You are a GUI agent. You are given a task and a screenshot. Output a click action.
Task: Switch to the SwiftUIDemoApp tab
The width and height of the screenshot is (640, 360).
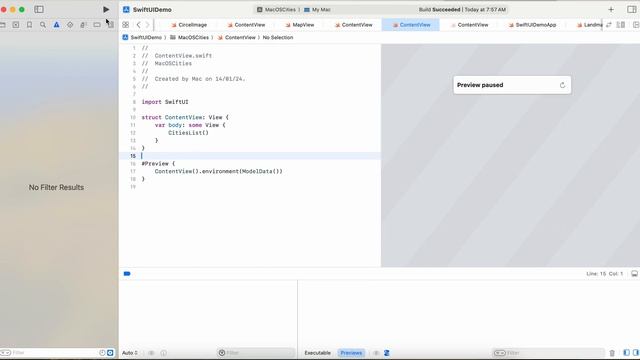pyautogui.click(x=533, y=25)
